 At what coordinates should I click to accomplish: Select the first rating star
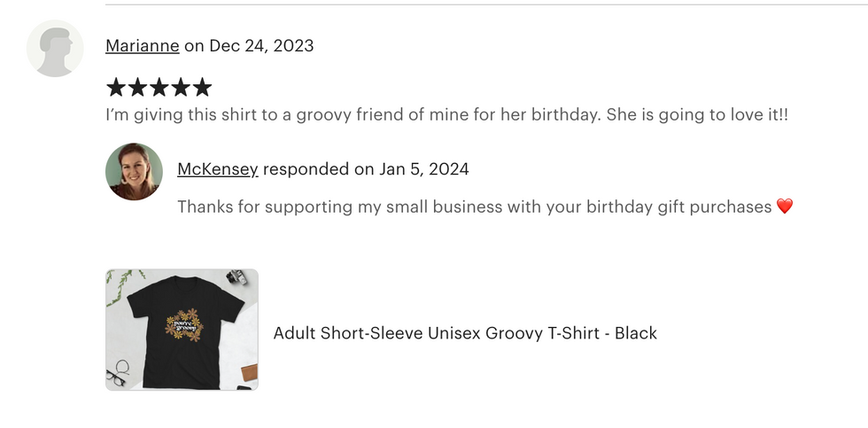pyautogui.click(x=115, y=88)
